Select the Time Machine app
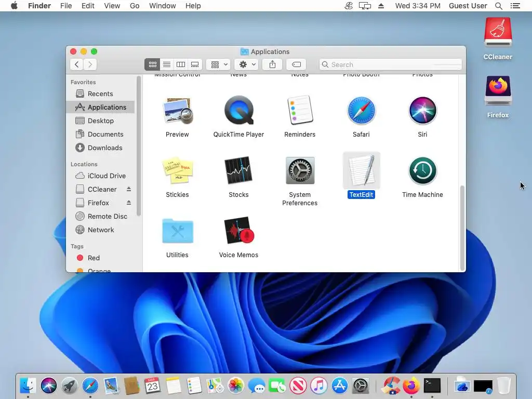 pos(422,170)
